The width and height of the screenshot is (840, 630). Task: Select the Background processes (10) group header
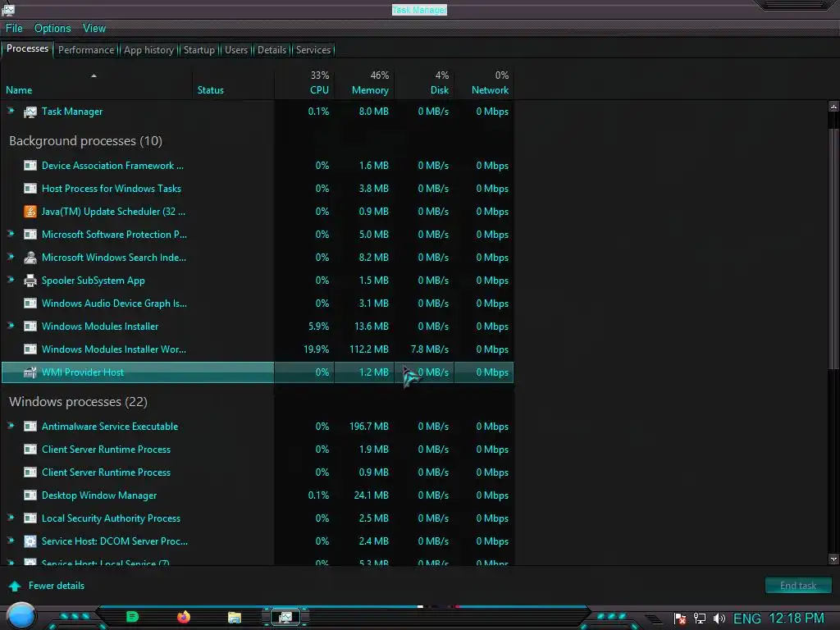click(85, 141)
